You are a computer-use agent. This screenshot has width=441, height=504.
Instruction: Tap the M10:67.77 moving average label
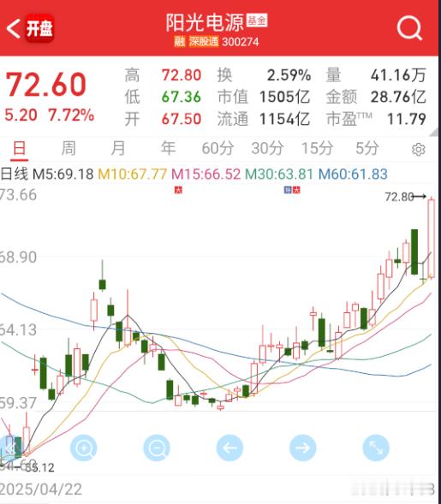(x=132, y=175)
